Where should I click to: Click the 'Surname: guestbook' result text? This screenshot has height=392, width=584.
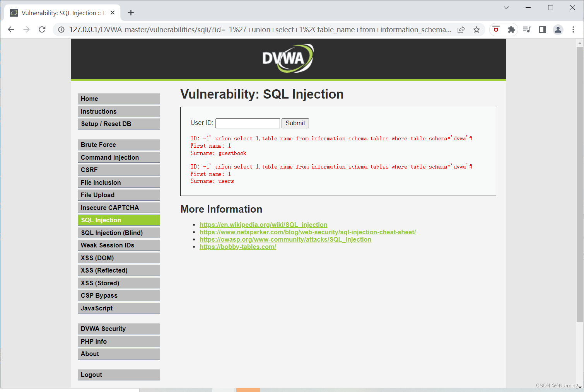pos(218,153)
